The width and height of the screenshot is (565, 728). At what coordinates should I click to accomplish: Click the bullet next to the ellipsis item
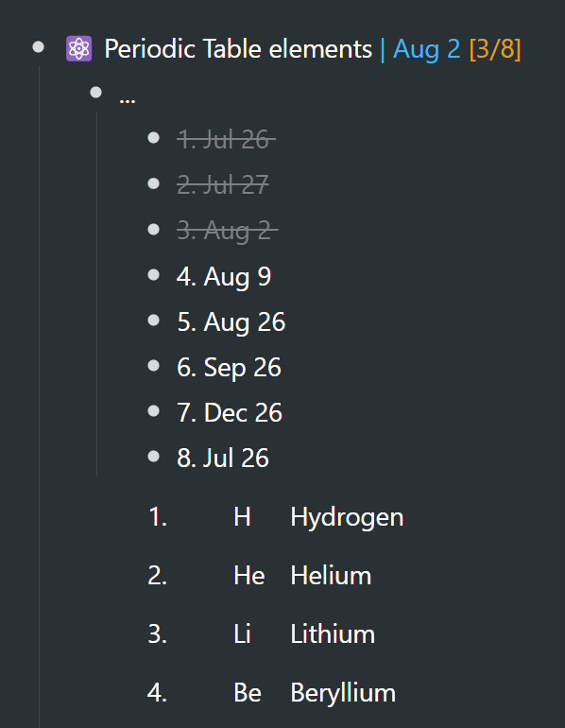pos(96,93)
